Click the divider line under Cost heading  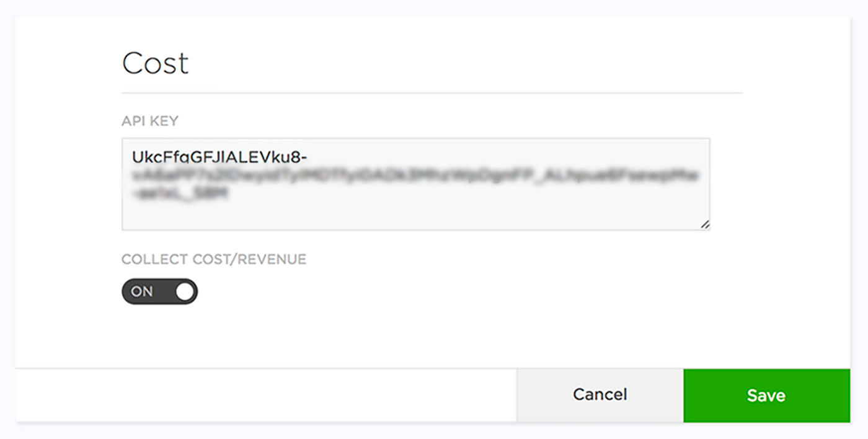[432, 93]
